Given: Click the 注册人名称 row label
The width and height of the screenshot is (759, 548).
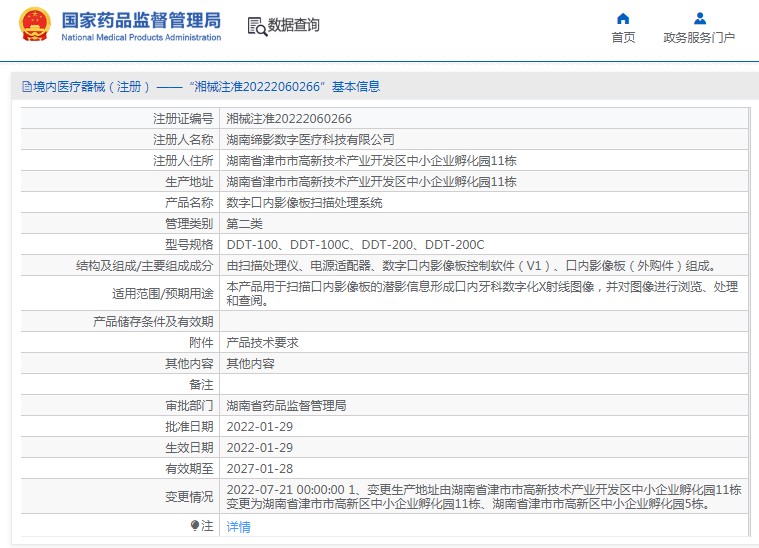Looking at the screenshot, I should pyautogui.click(x=183, y=139).
